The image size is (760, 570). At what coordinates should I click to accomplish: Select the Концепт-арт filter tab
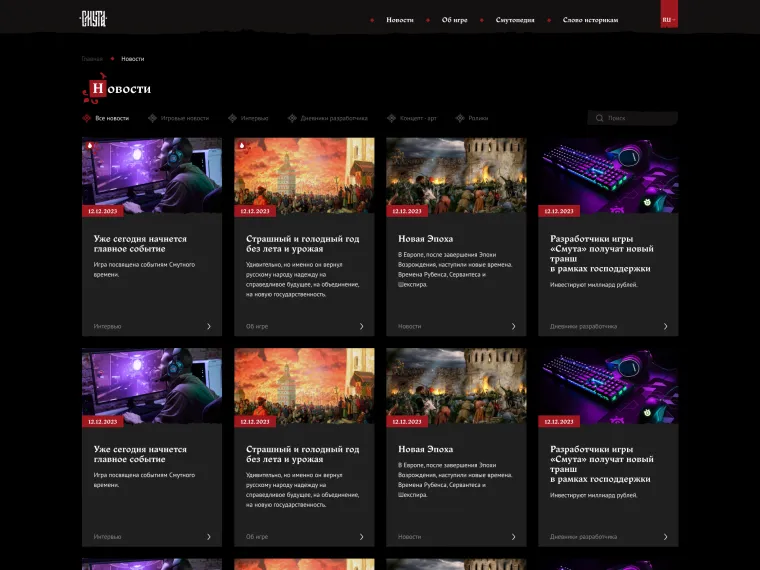coord(412,118)
